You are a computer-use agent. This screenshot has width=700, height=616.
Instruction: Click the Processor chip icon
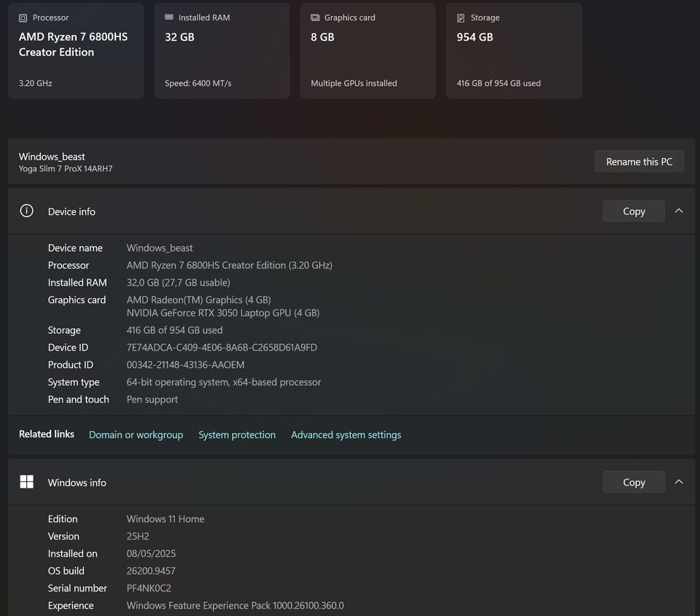[x=23, y=17]
